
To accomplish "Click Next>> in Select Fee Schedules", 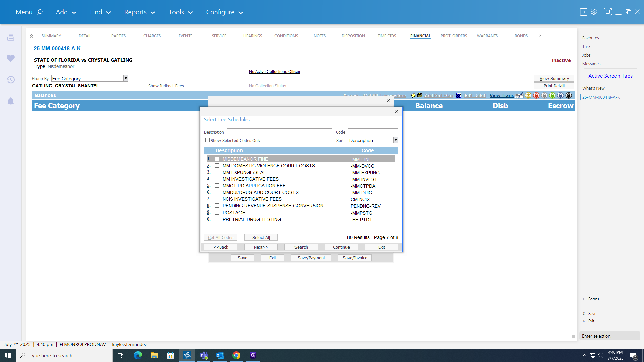I will click(261, 247).
